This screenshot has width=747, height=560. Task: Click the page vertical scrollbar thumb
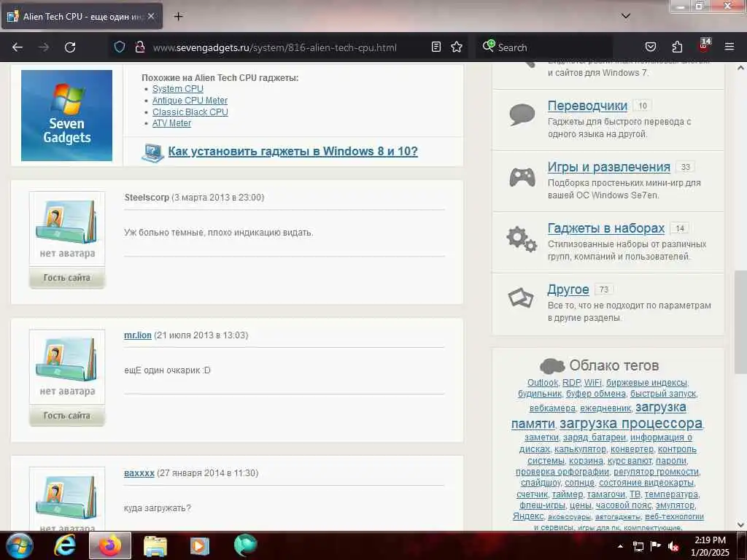pyautogui.click(x=740, y=322)
